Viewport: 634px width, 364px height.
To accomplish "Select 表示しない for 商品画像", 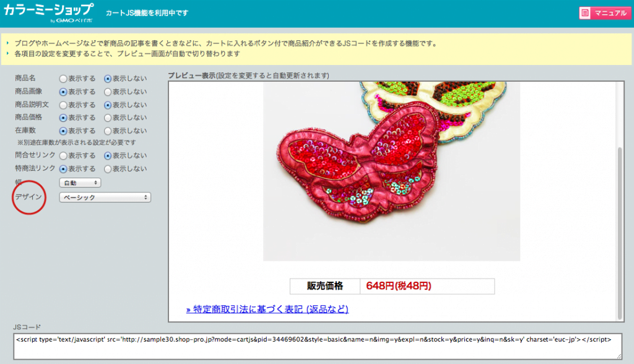I will 108,92.
